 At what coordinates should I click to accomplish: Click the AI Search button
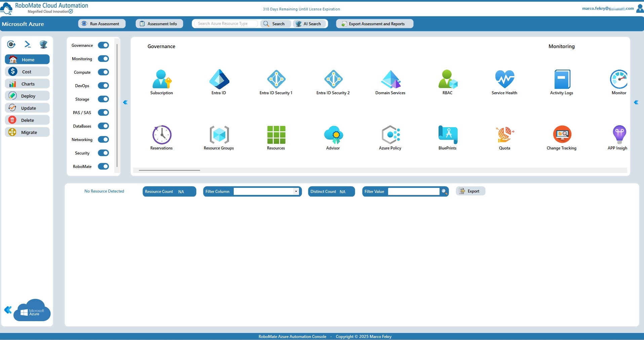pyautogui.click(x=309, y=24)
